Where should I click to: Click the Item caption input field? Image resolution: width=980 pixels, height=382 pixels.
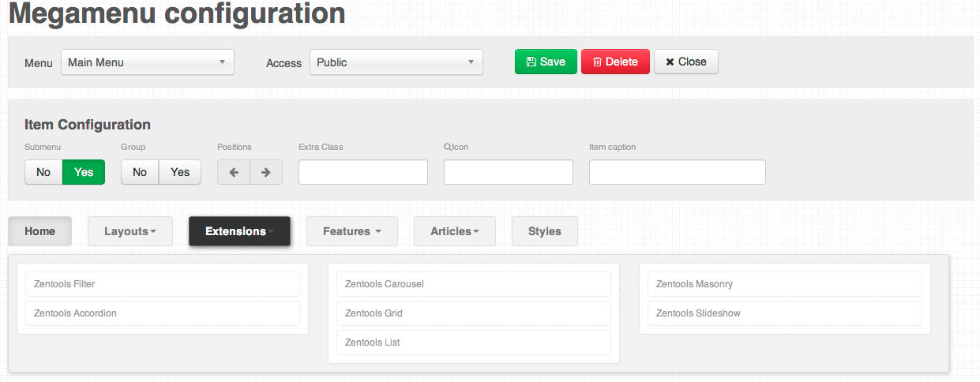point(678,172)
